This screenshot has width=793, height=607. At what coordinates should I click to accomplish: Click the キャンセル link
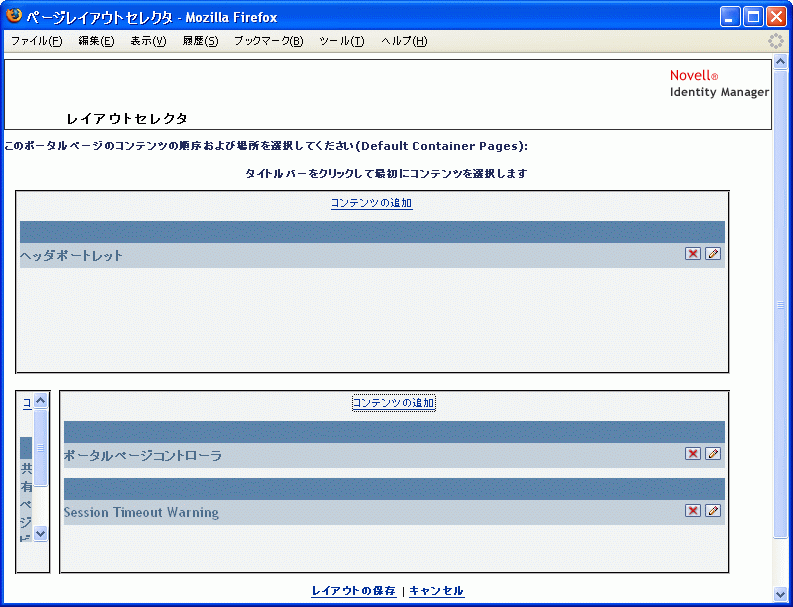[x=436, y=591]
